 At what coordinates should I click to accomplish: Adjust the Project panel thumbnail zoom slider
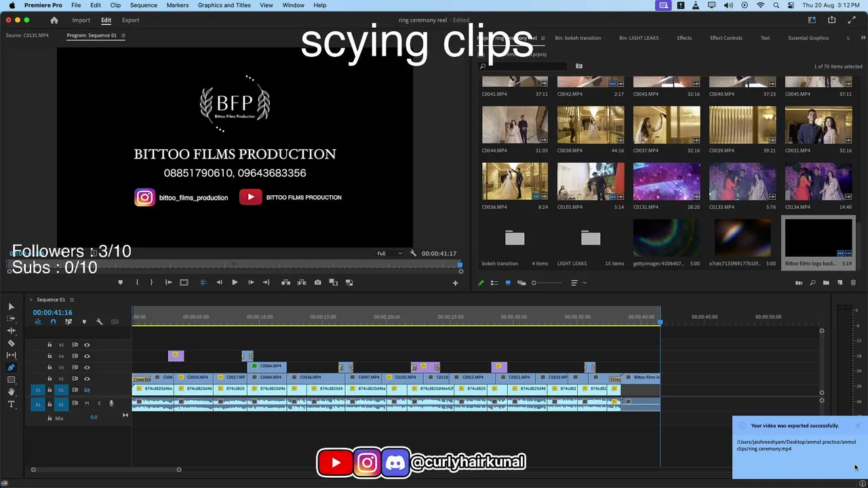pos(547,283)
